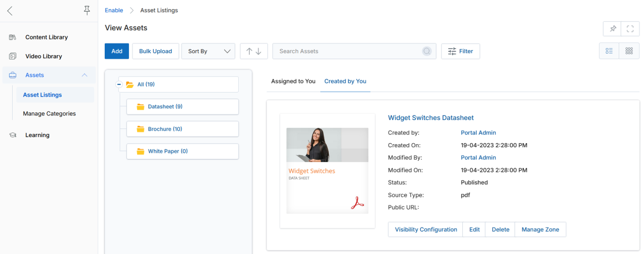
Task: Open the Sort By dropdown
Action: coord(208,51)
